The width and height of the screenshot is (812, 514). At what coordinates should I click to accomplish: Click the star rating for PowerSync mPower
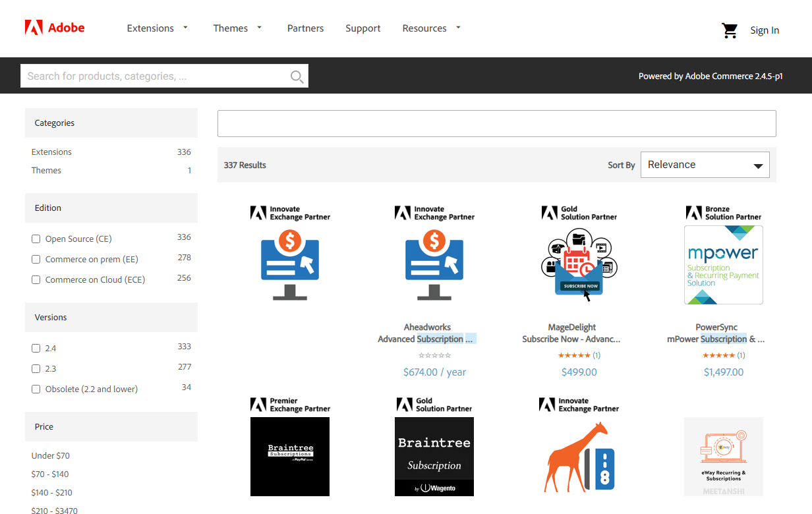(x=718, y=355)
